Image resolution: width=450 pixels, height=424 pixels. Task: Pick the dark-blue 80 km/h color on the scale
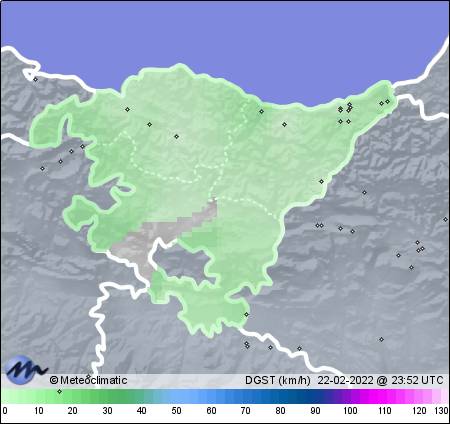(x=280, y=396)
